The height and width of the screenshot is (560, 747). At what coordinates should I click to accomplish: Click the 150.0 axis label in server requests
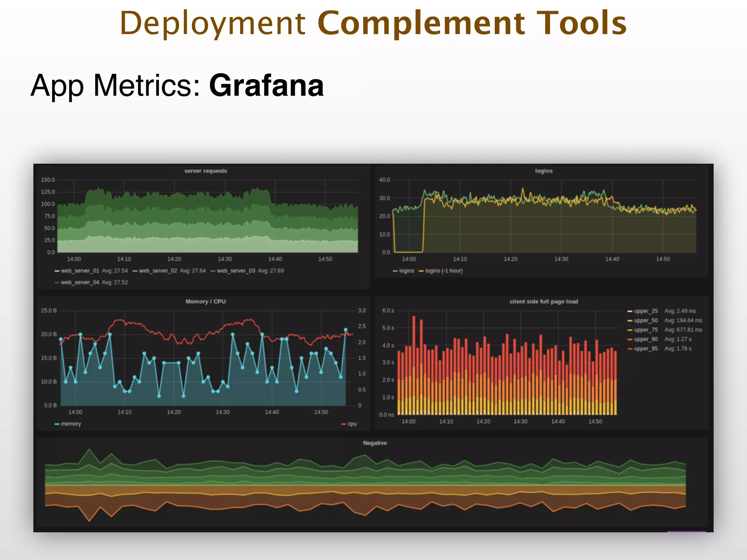pyautogui.click(x=48, y=180)
